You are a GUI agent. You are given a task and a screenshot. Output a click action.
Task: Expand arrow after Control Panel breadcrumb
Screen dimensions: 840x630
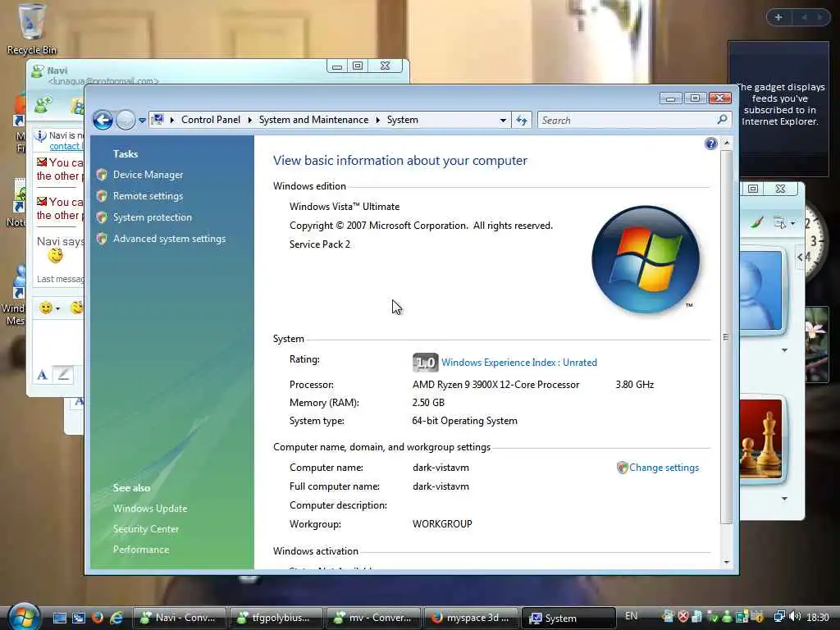pyautogui.click(x=249, y=120)
